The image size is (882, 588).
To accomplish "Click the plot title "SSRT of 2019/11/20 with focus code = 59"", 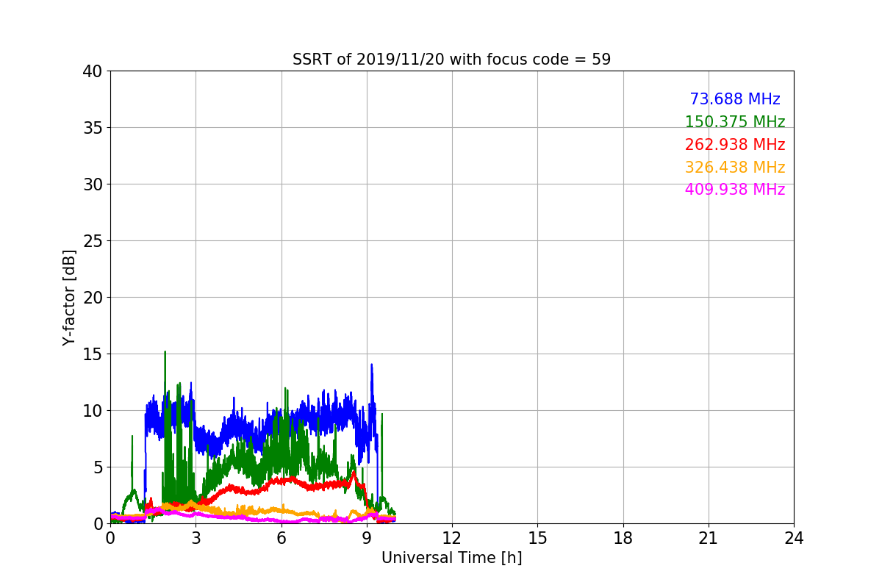I will 451,60.
